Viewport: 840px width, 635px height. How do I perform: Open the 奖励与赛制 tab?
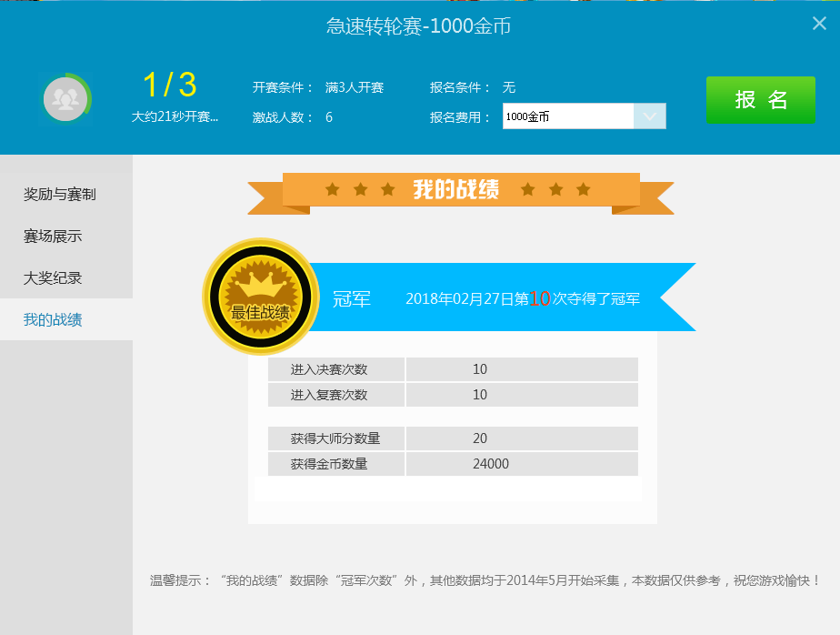pos(60,194)
